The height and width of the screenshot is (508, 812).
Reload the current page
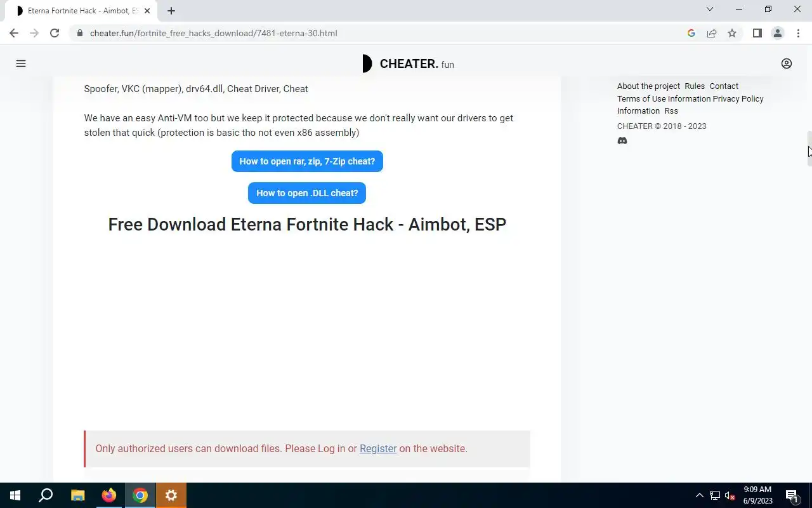click(55, 33)
